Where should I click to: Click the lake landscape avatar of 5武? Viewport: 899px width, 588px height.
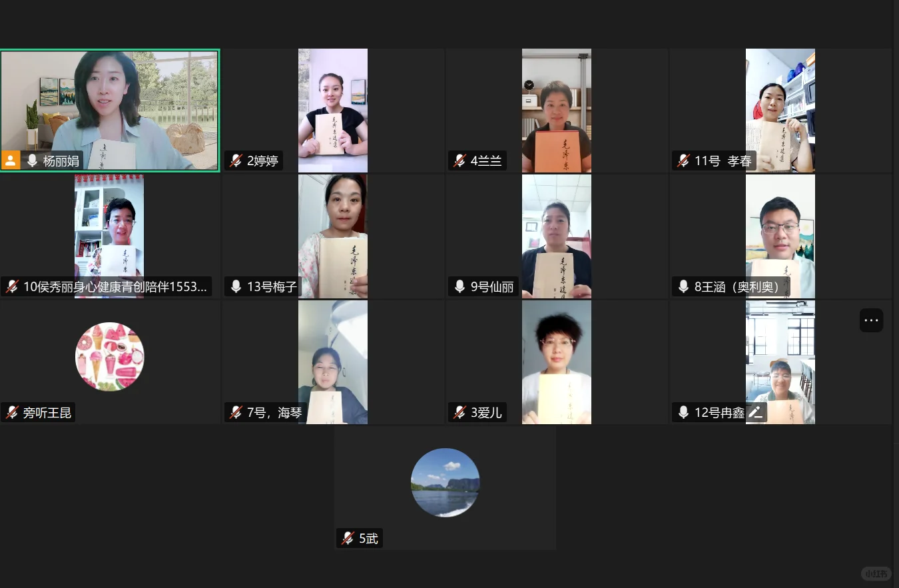tap(446, 482)
